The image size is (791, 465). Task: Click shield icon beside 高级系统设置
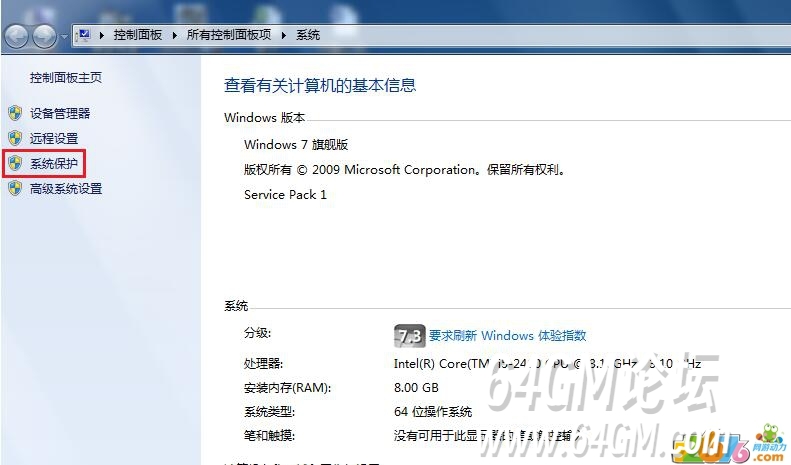[x=15, y=188]
